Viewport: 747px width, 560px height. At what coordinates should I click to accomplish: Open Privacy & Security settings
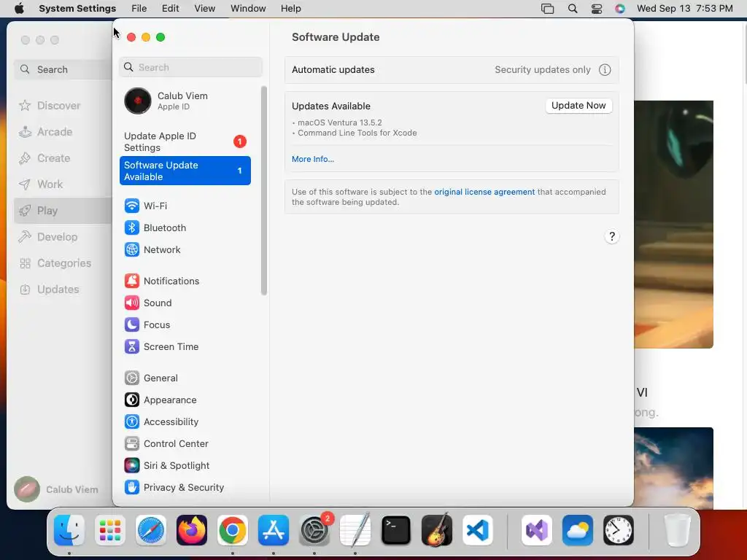point(185,488)
